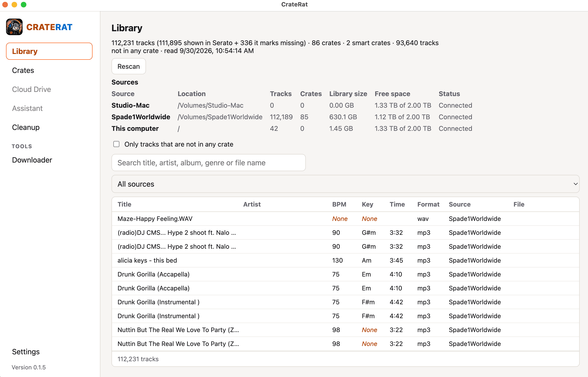
Task: Click the wav format cell
Action: click(423, 219)
